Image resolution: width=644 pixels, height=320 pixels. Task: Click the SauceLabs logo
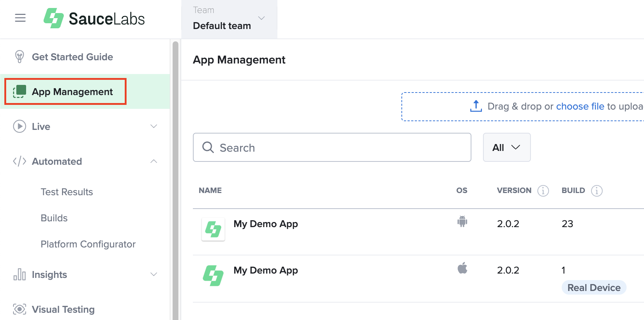(94, 19)
